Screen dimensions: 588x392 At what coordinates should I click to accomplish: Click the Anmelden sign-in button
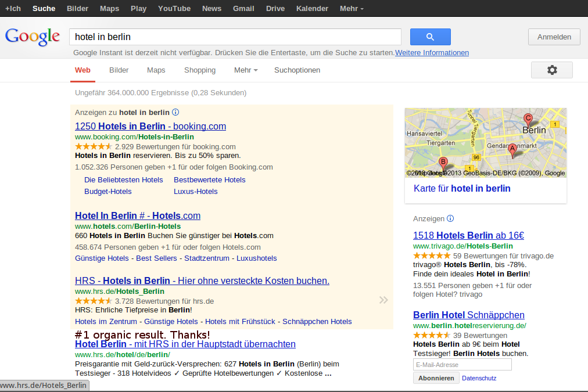(554, 37)
